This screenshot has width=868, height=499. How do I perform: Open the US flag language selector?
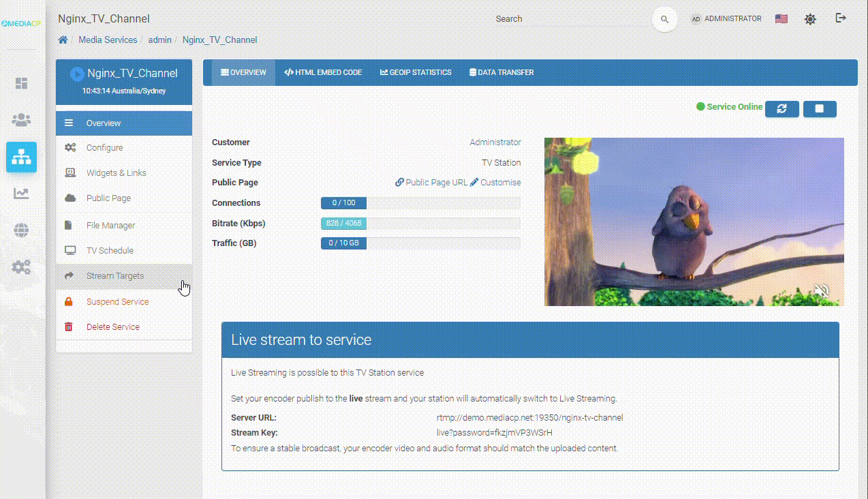click(781, 19)
